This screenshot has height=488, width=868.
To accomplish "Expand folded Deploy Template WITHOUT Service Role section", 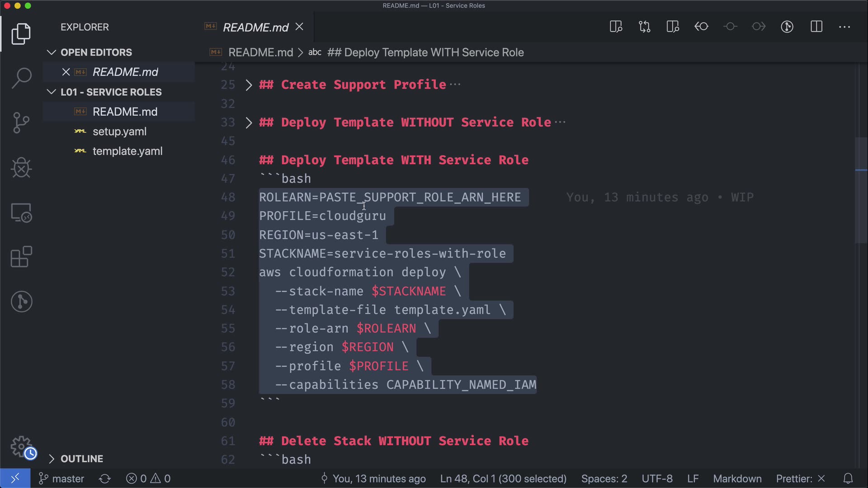I will click(249, 122).
